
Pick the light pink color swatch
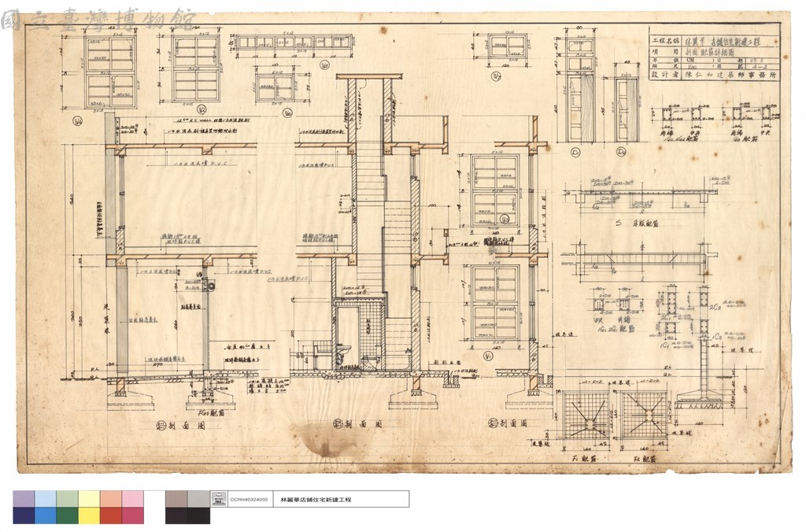click(132, 499)
